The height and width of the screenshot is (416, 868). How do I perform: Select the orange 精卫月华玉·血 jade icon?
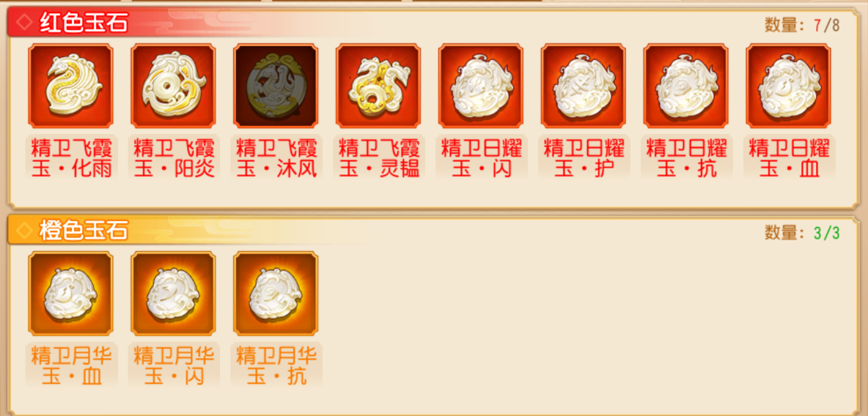[x=71, y=293]
